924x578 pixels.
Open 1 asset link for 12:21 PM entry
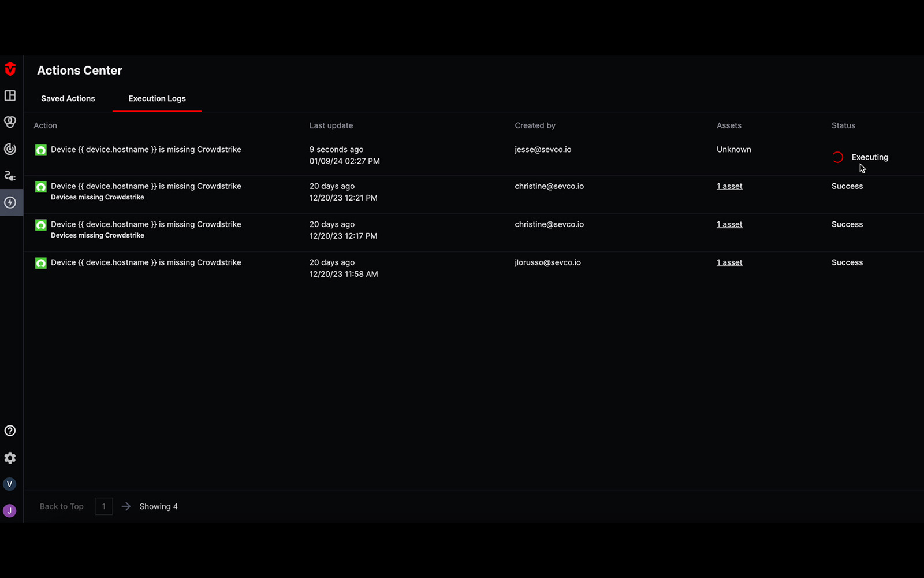[729, 186]
